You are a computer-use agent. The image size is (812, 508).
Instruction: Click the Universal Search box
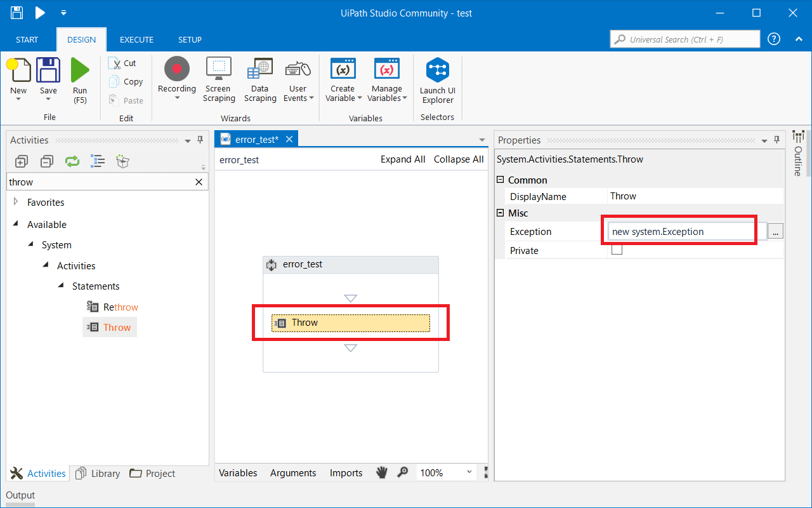click(685, 39)
